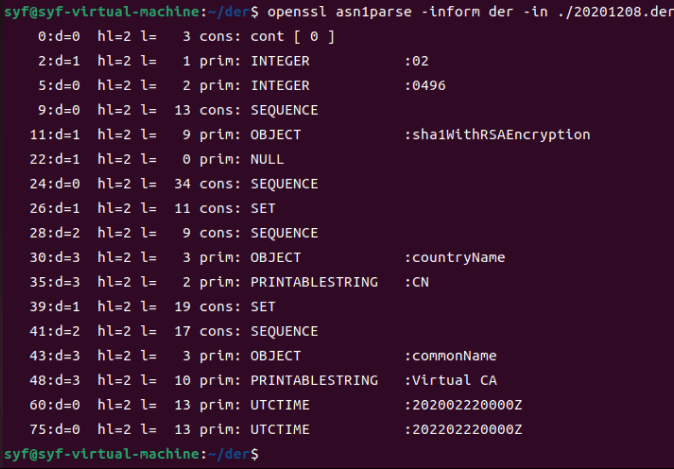This screenshot has width=674, height=469.
Task: Click the Virtual CA string value
Action: 454,380
